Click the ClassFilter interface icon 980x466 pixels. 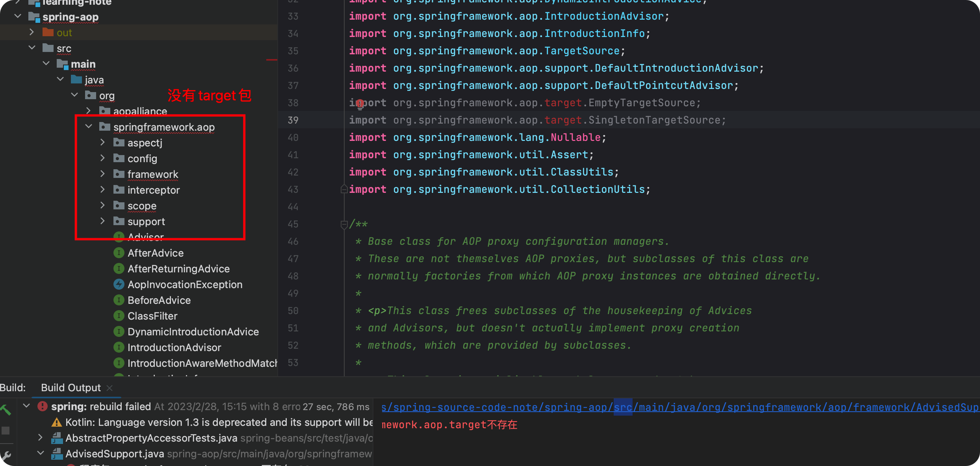119,316
